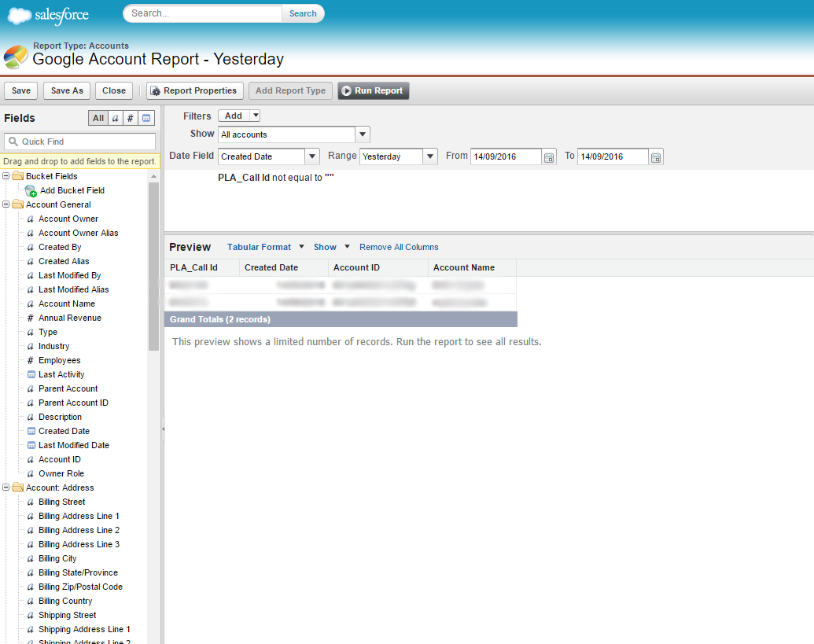
Task: Select Last Activity field
Action: click(x=61, y=374)
